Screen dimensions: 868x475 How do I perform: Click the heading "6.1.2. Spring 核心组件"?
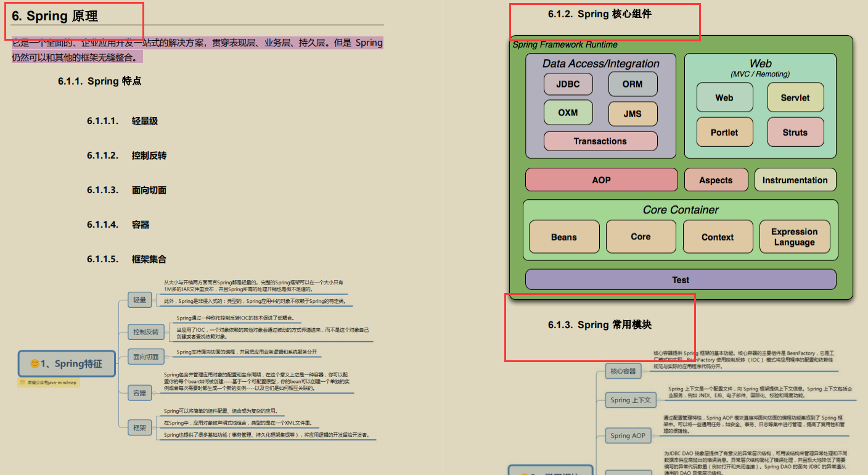pos(599,14)
